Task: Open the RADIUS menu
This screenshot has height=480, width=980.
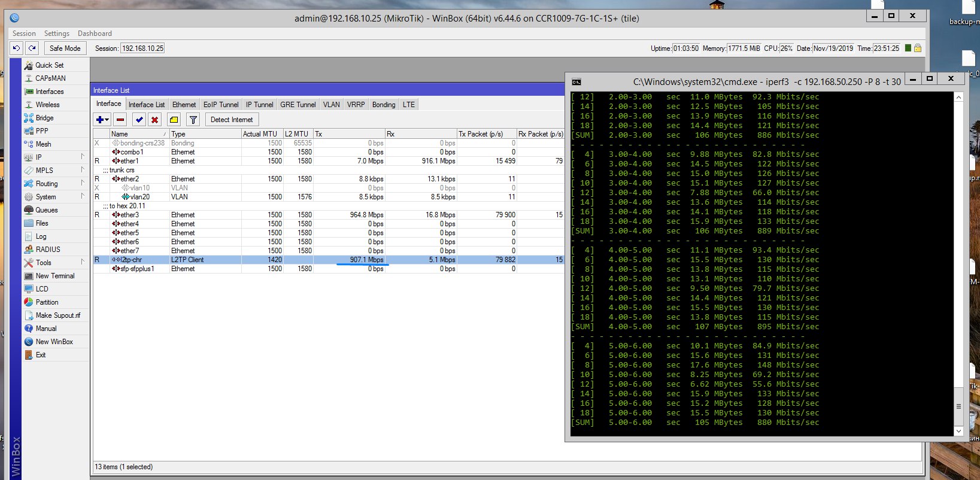Action: (x=48, y=249)
